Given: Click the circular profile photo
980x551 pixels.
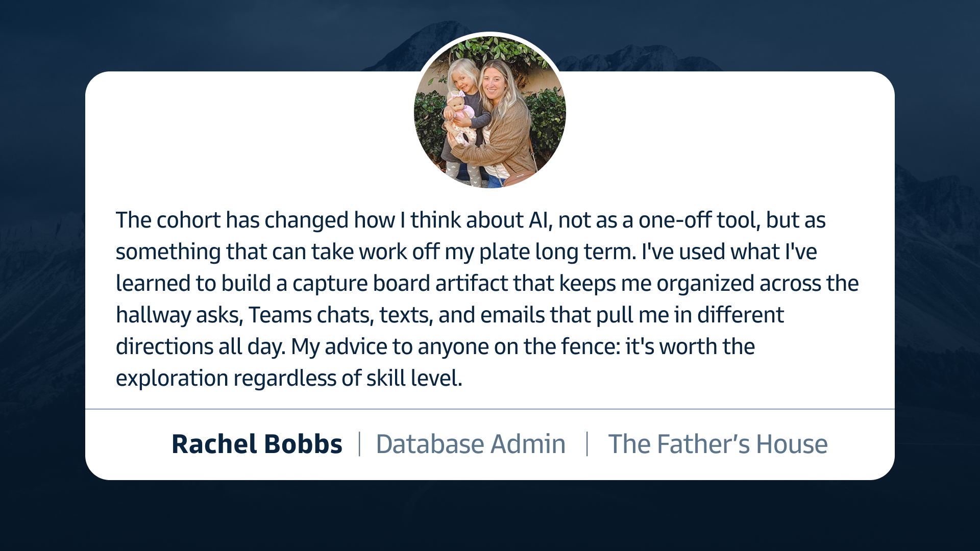Looking at the screenshot, I should (490, 111).
